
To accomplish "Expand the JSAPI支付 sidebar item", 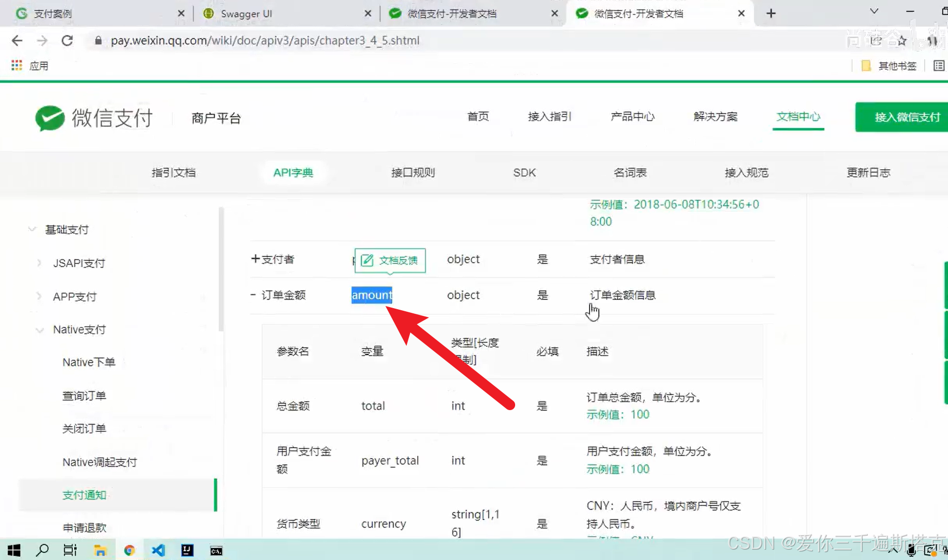I will (40, 263).
